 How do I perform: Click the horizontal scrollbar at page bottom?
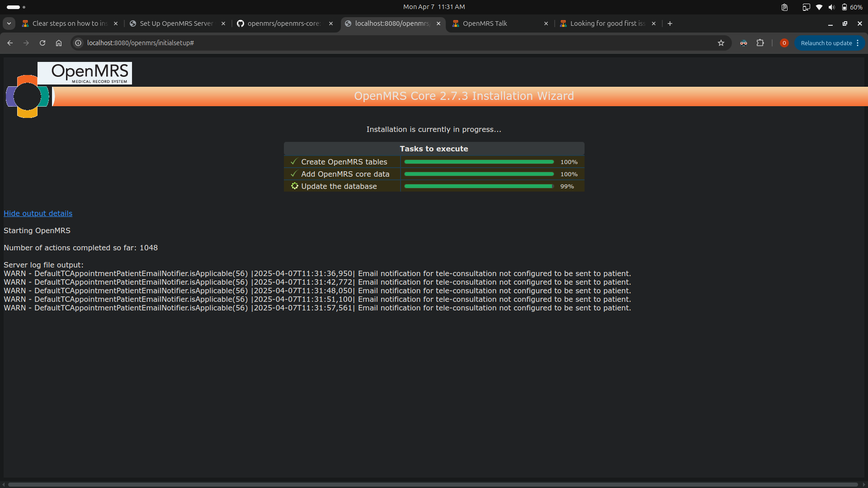pyautogui.click(x=433, y=484)
